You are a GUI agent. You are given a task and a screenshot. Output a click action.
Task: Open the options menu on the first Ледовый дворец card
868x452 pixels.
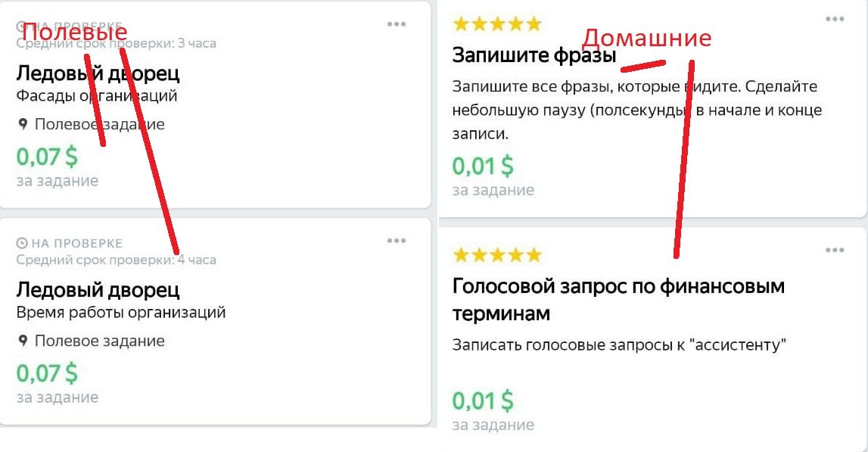click(x=395, y=23)
